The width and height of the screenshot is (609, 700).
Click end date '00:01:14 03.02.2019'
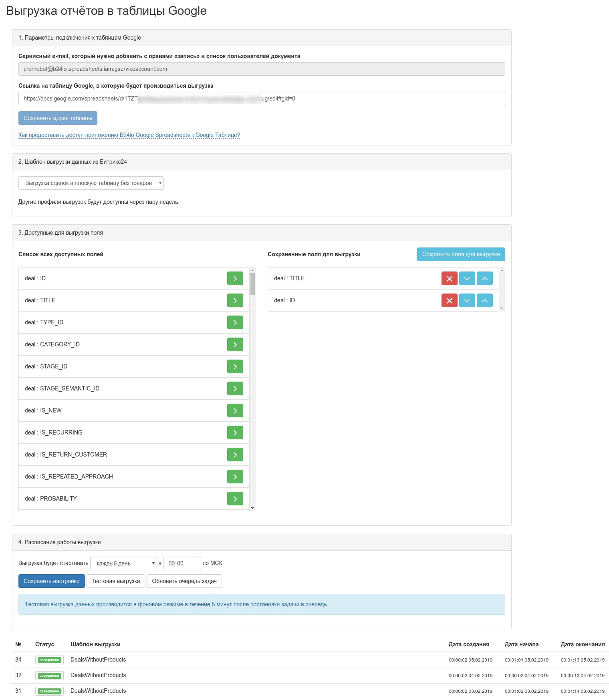pyautogui.click(x=583, y=691)
